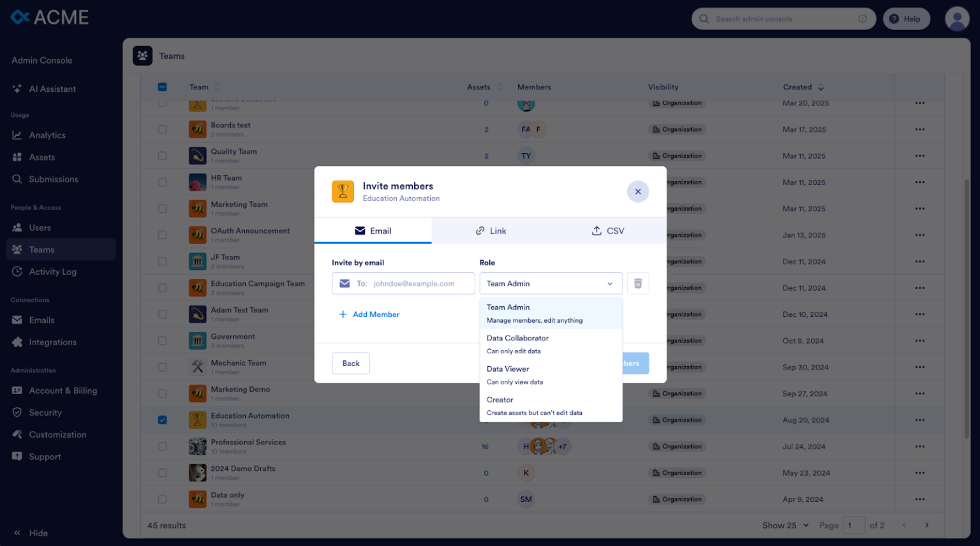
Task: Hide the sidebar
Action: [x=31, y=533]
